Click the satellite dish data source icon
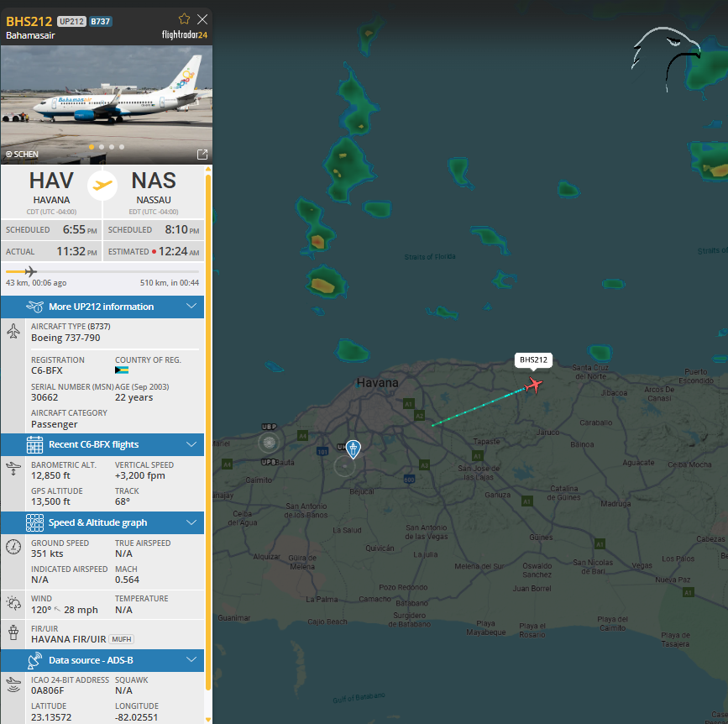728x724 pixels. click(x=34, y=660)
